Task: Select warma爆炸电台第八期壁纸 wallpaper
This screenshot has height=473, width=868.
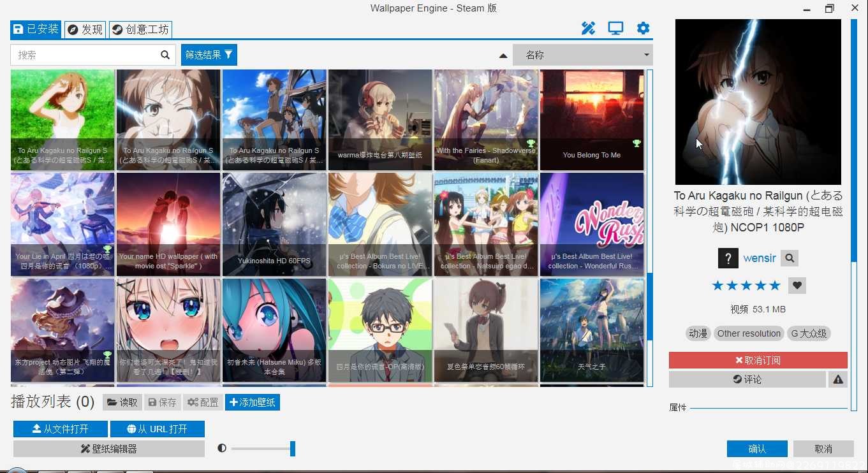Action: tap(380, 120)
